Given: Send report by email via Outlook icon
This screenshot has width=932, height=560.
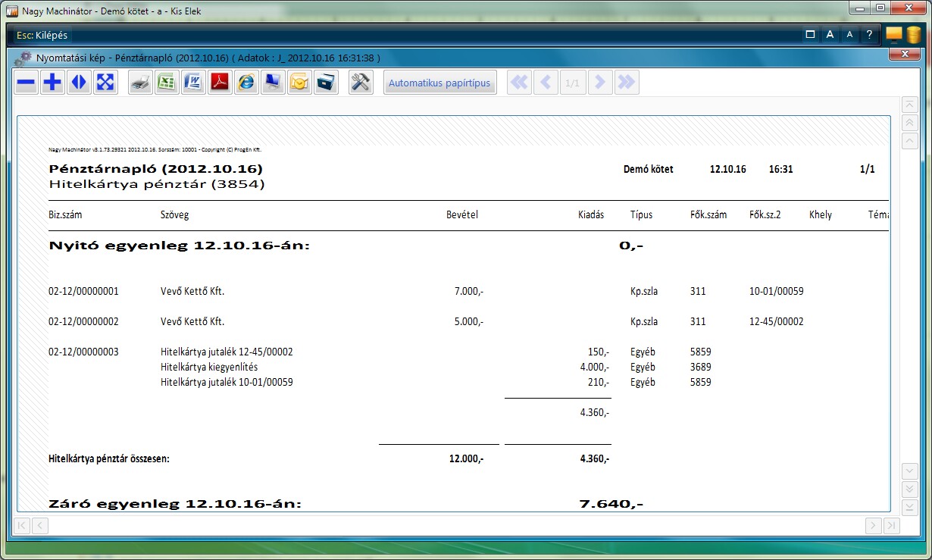Looking at the screenshot, I should [299, 83].
